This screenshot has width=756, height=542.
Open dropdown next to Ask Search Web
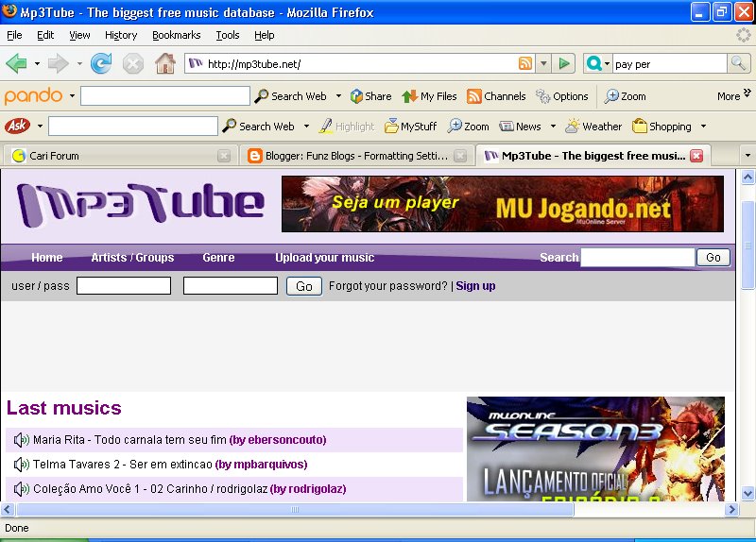pyautogui.click(x=306, y=127)
